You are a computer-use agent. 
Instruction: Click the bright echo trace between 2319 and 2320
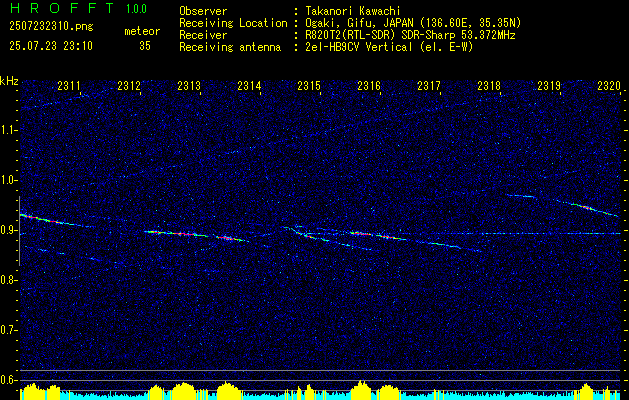click(586, 208)
